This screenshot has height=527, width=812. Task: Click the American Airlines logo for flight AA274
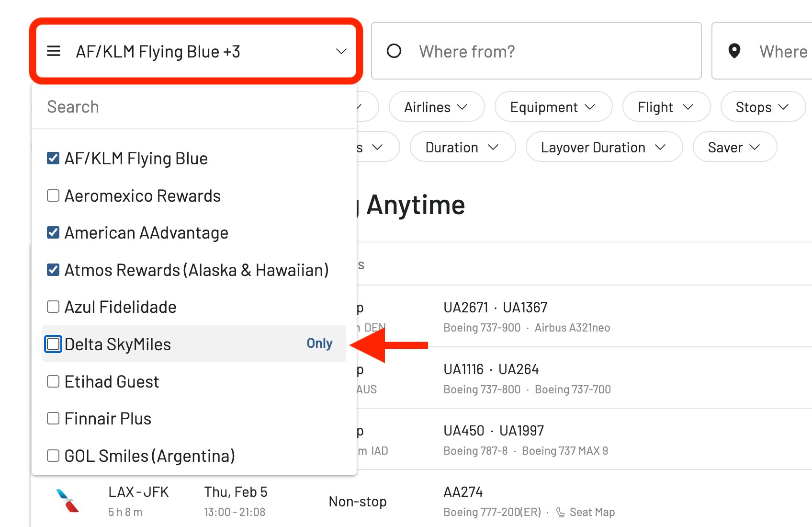67,501
